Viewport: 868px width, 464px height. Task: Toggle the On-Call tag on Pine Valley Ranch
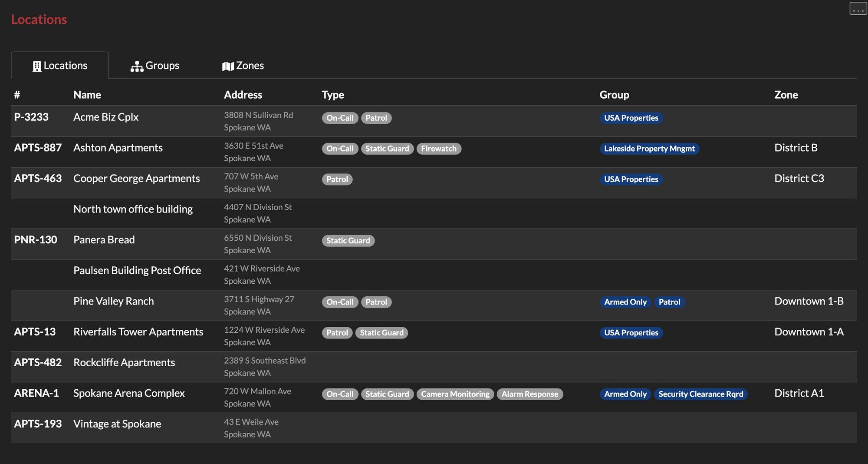(x=340, y=302)
